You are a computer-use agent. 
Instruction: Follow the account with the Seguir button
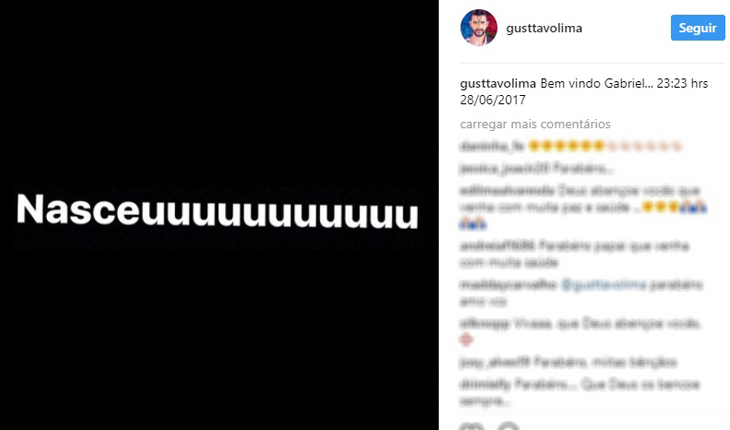(x=697, y=28)
